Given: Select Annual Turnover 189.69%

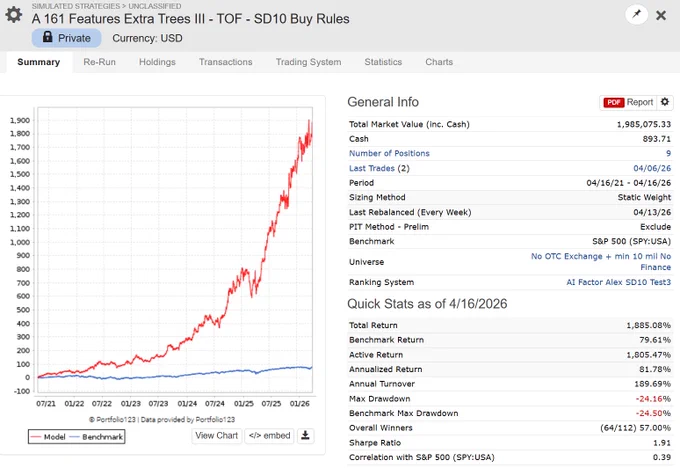Looking at the screenshot, I should coord(653,384).
